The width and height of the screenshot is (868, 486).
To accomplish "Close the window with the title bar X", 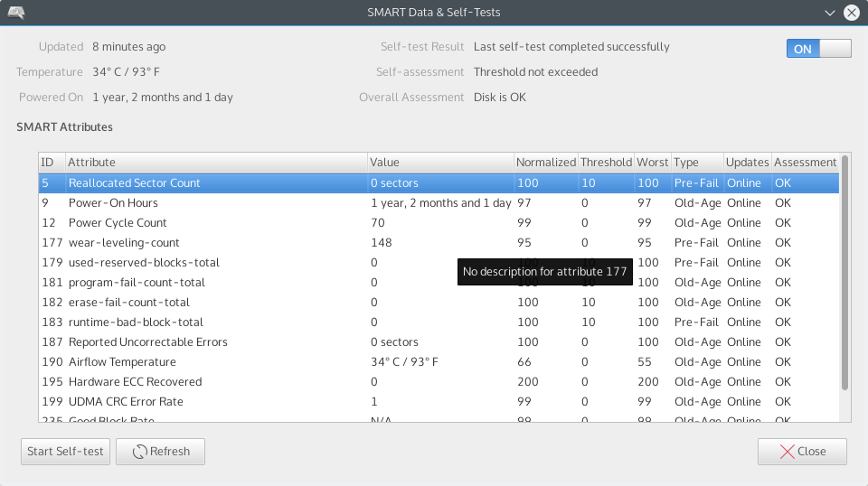I will [851, 13].
